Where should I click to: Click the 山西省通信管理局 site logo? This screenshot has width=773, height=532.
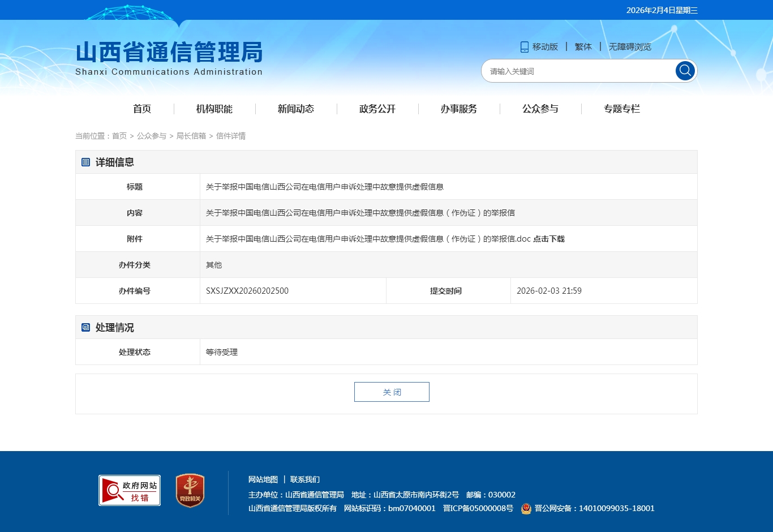[169, 58]
